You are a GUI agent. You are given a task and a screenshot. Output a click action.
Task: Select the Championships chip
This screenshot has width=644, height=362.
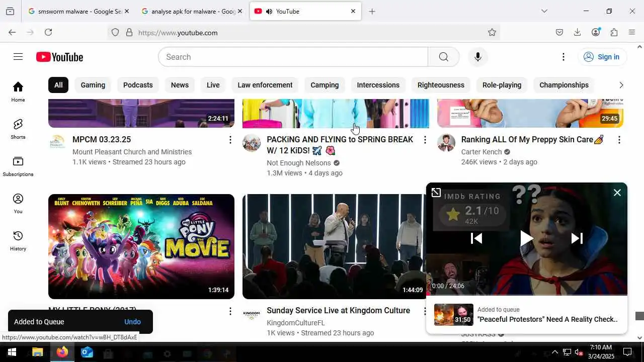pos(564,85)
